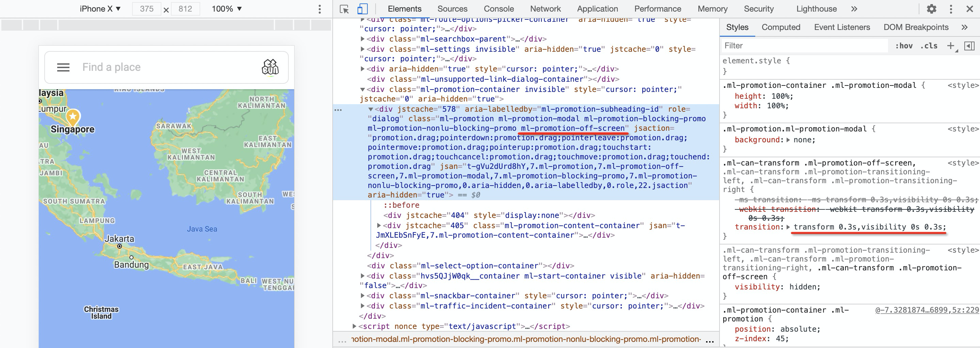This screenshot has width=980, height=348.
Task: Click breadcrumb left overflow ellipsis
Action: tap(342, 341)
